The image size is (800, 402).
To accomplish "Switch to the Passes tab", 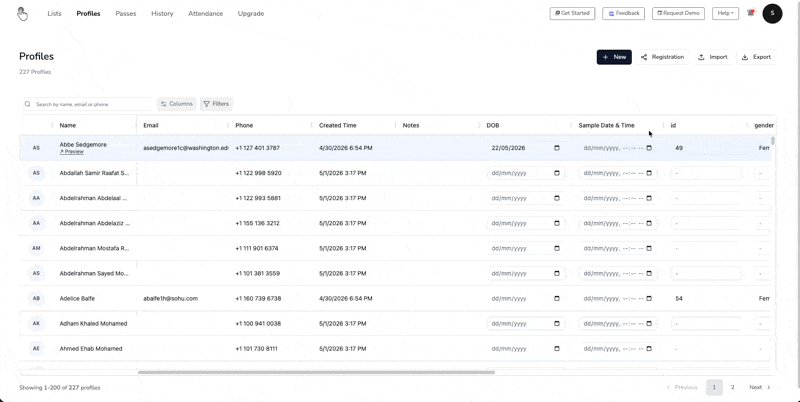I will point(126,14).
